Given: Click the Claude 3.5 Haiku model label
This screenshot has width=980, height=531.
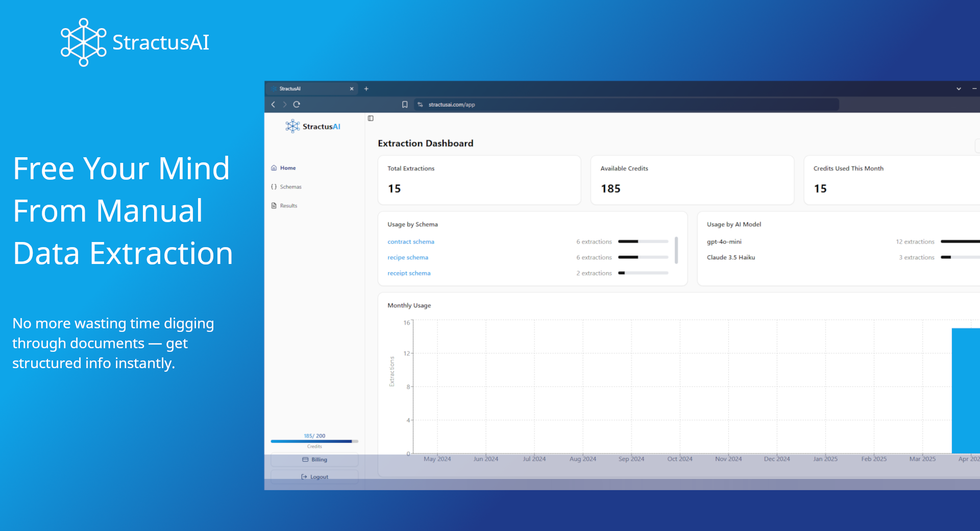Looking at the screenshot, I should tap(731, 257).
